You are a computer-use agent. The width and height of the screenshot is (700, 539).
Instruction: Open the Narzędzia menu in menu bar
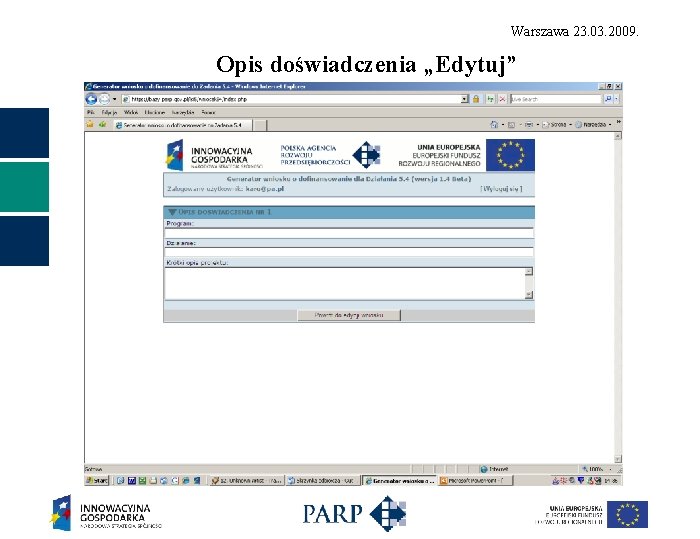click(x=183, y=113)
